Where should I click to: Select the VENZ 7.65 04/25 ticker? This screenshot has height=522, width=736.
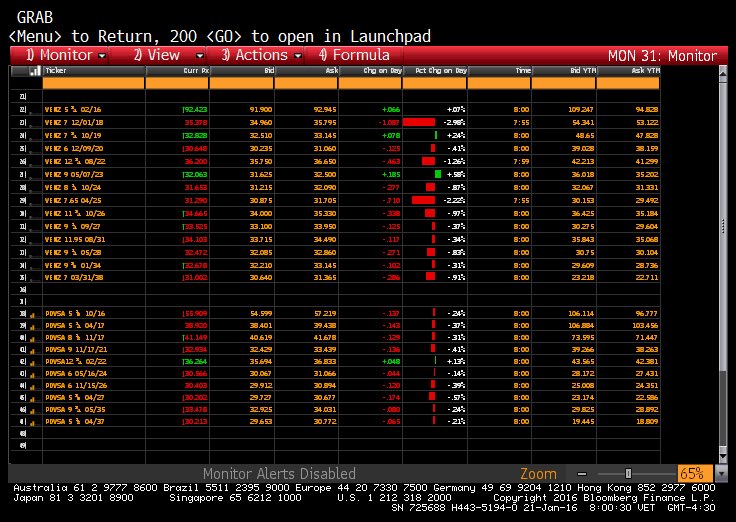[73, 200]
